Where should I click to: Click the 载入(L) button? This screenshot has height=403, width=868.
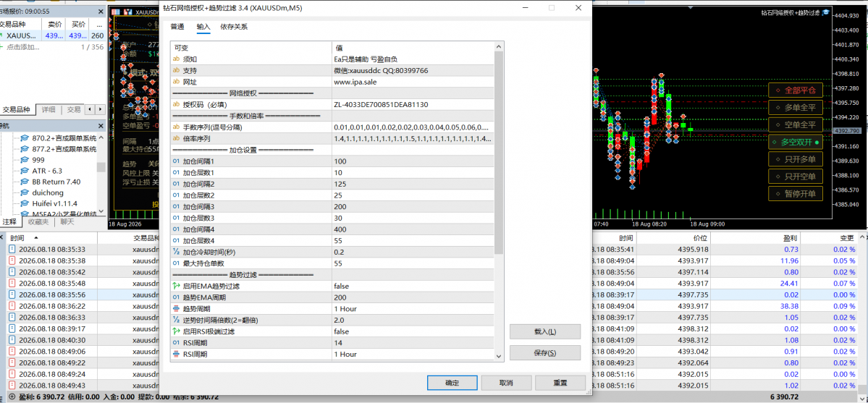coord(544,331)
